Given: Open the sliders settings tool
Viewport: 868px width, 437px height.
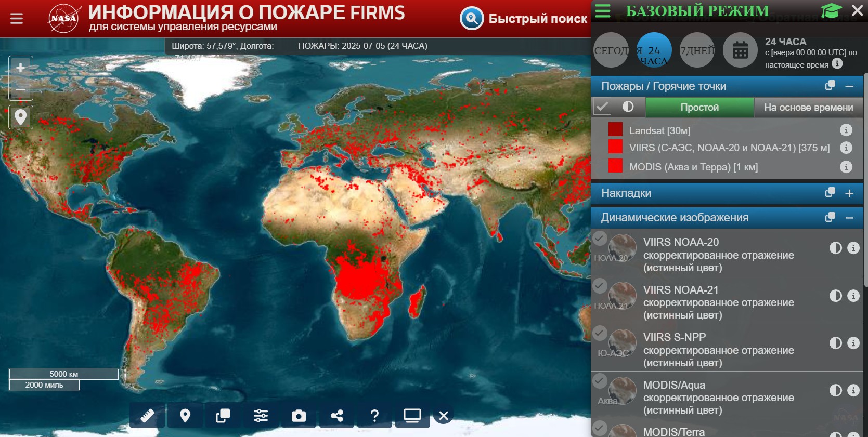Looking at the screenshot, I should (x=261, y=416).
